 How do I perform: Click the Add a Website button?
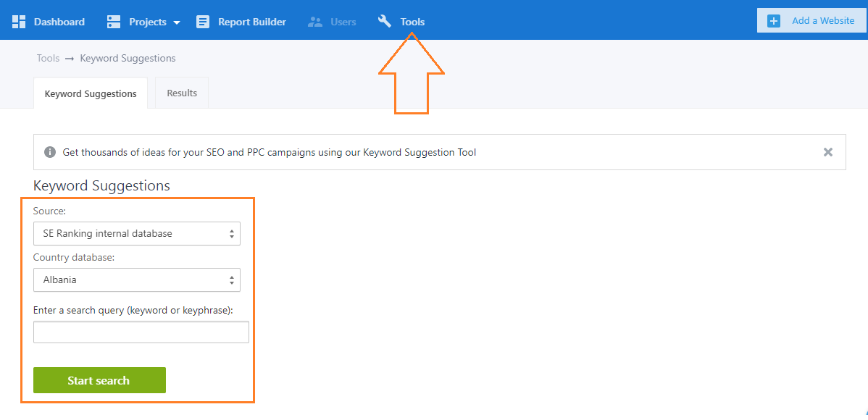click(812, 21)
